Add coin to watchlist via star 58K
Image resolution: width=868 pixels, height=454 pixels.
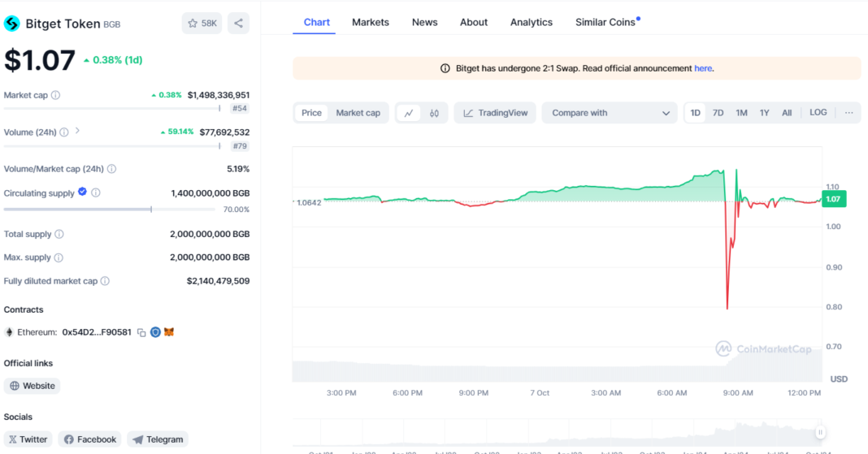point(202,24)
